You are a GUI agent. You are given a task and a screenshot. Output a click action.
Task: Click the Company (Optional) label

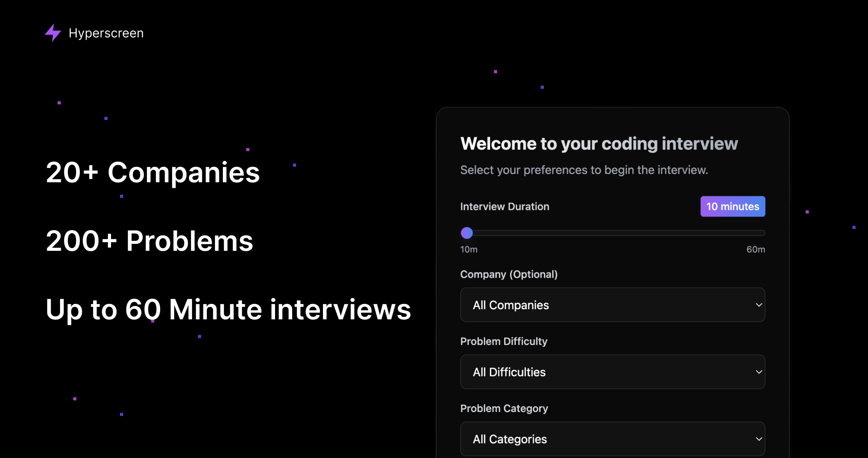[x=509, y=274]
